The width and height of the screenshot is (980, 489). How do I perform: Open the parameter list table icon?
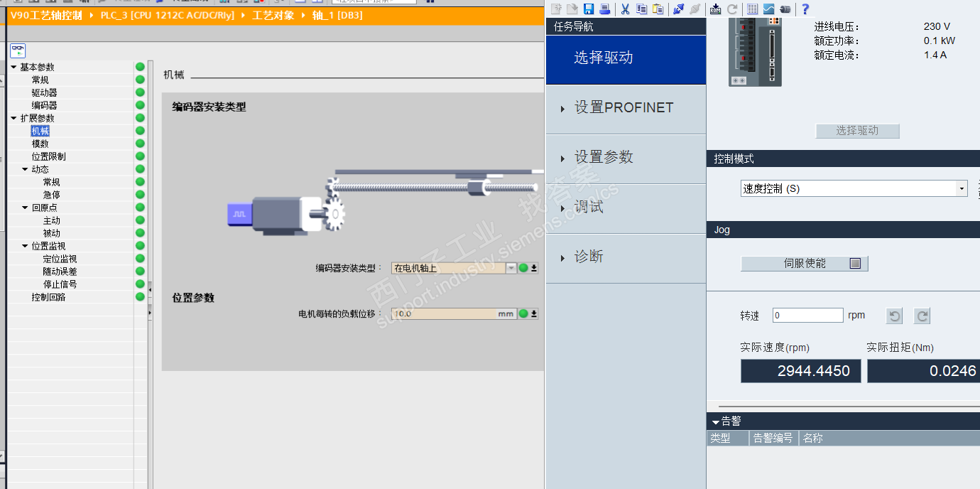coord(753,9)
